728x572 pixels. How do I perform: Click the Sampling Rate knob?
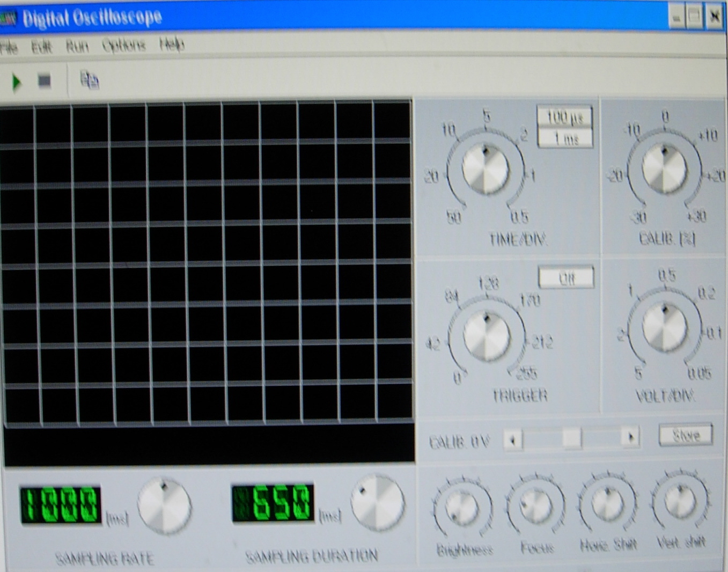[164, 506]
